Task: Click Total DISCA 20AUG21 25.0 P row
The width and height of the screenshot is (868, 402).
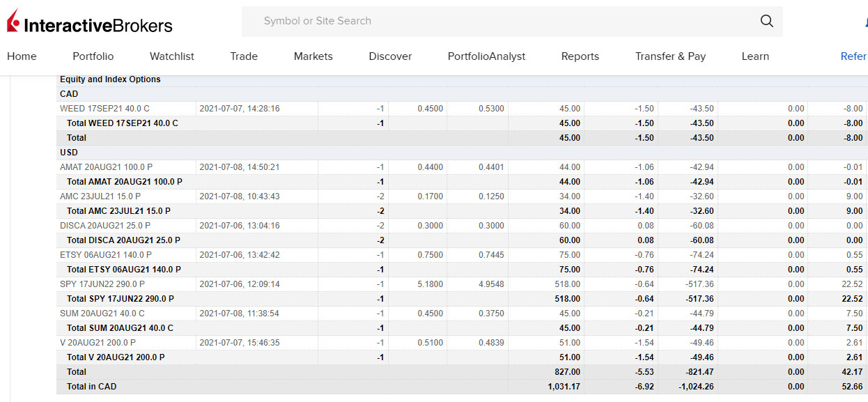Action: pos(462,240)
